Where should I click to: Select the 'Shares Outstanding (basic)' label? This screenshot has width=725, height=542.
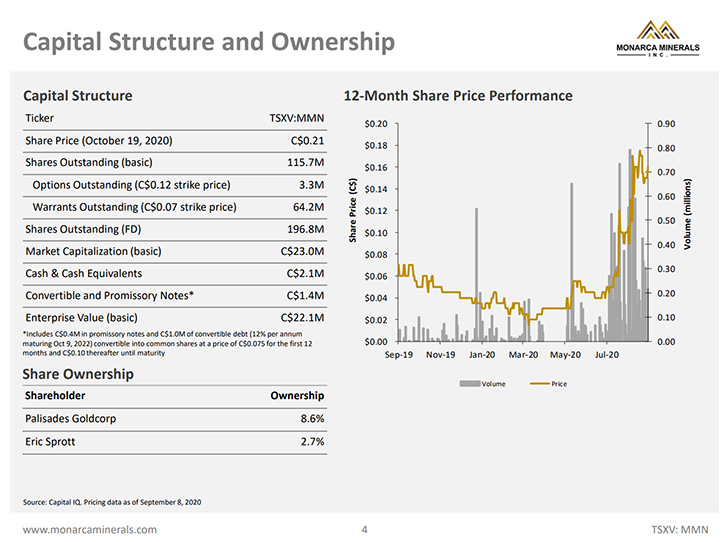point(89,163)
